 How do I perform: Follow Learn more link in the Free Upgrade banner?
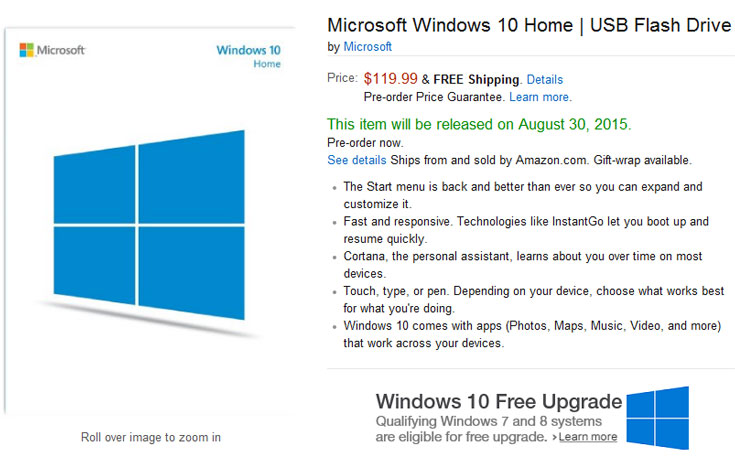pyautogui.click(x=587, y=437)
